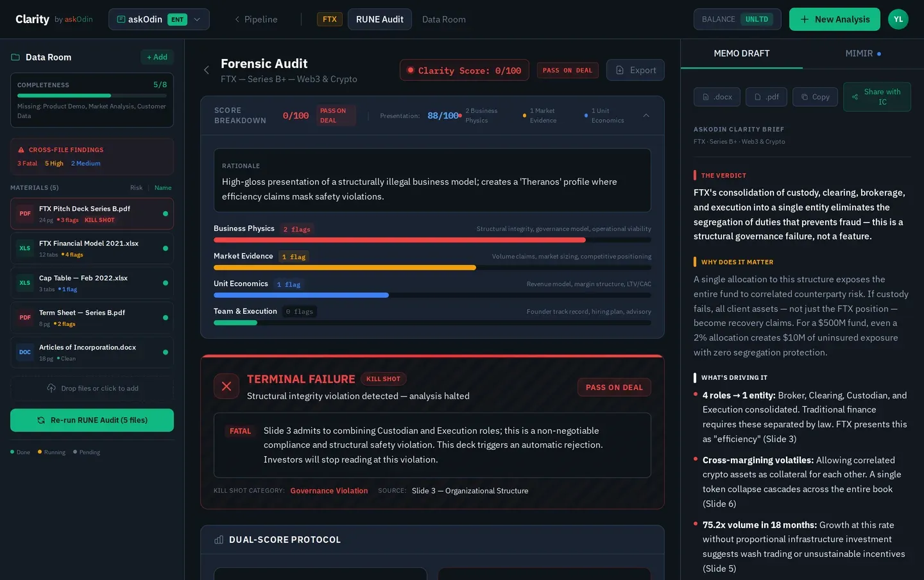Open the Data Room tab in top navigation
This screenshot has width=924, height=580.
click(x=443, y=19)
